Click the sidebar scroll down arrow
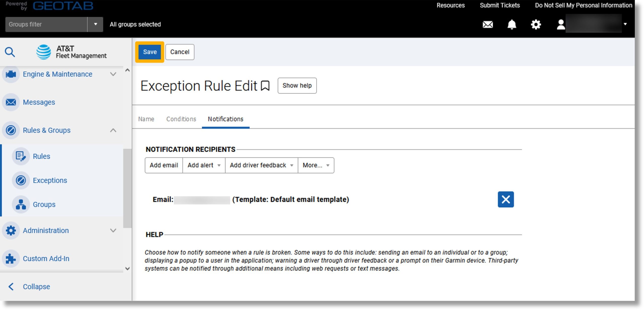This screenshot has width=644, height=310. pos(127,268)
